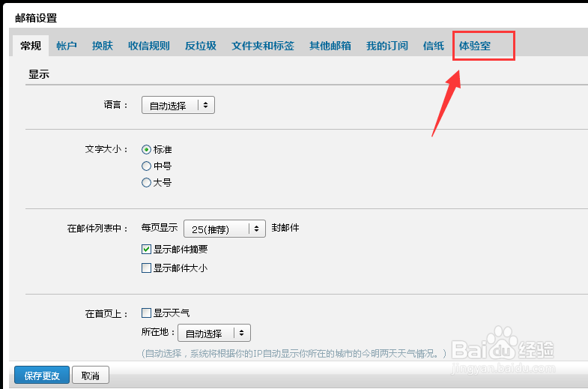Click the 邮箱设置 page title
This screenshot has width=588, height=389.
pos(36,18)
